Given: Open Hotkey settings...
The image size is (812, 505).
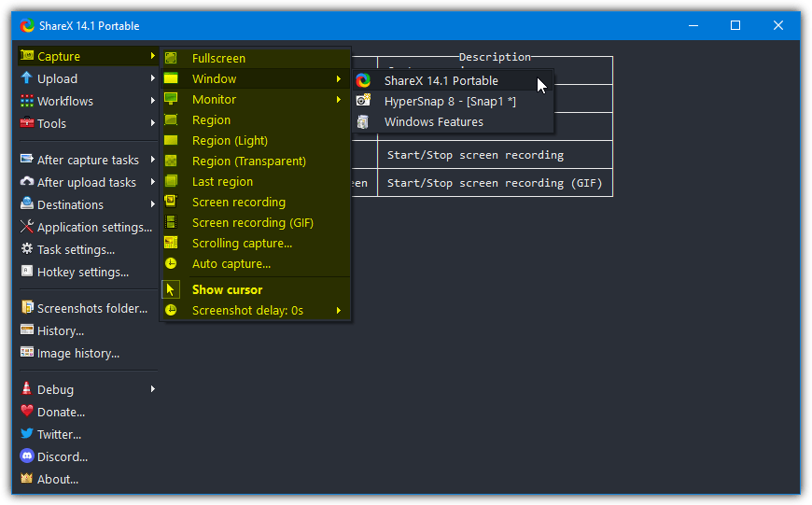Looking at the screenshot, I should pyautogui.click(x=87, y=272).
